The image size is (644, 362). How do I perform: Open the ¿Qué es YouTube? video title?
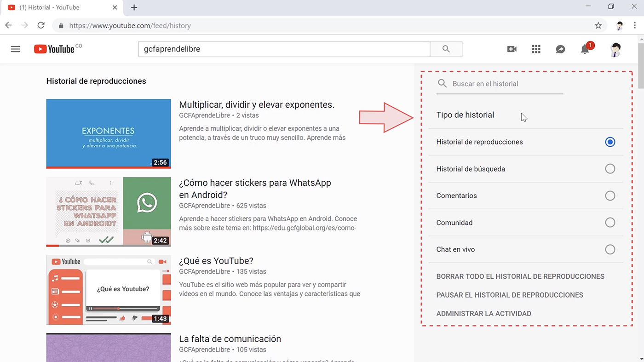(216, 261)
